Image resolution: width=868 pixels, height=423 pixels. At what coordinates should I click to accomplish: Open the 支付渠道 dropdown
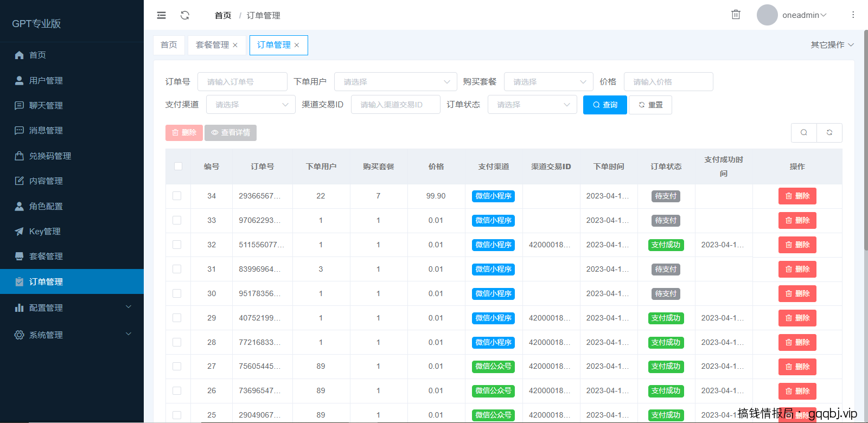click(251, 104)
